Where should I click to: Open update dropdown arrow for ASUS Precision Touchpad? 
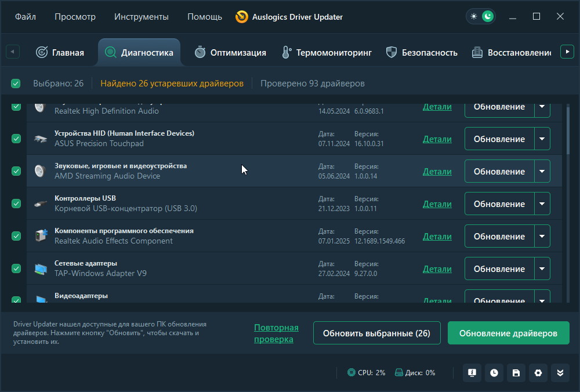click(542, 139)
